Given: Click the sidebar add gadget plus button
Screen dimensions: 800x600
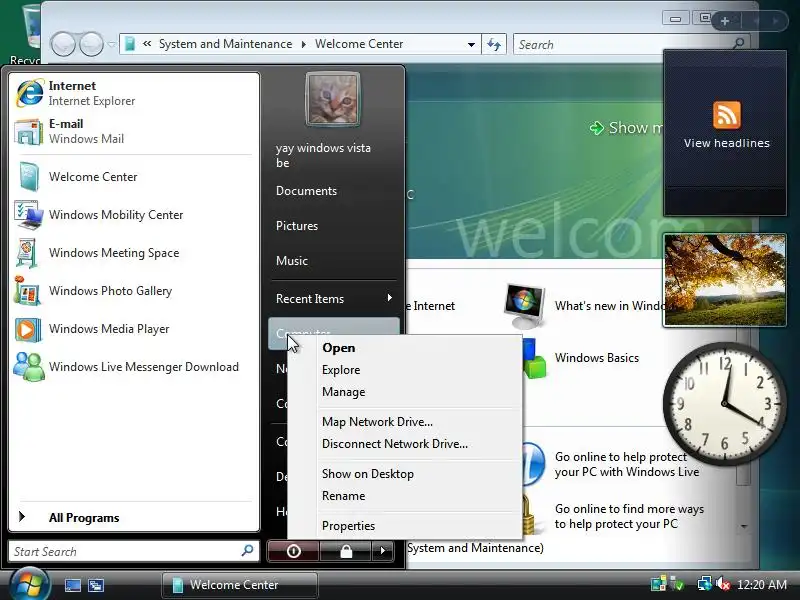Looking at the screenshot, I should [725, 21].
